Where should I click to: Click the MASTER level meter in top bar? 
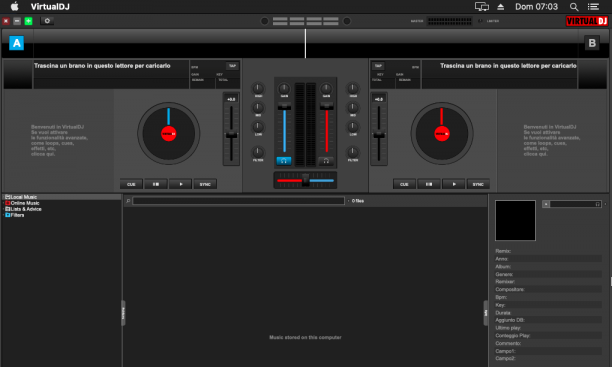click(450, 21)
